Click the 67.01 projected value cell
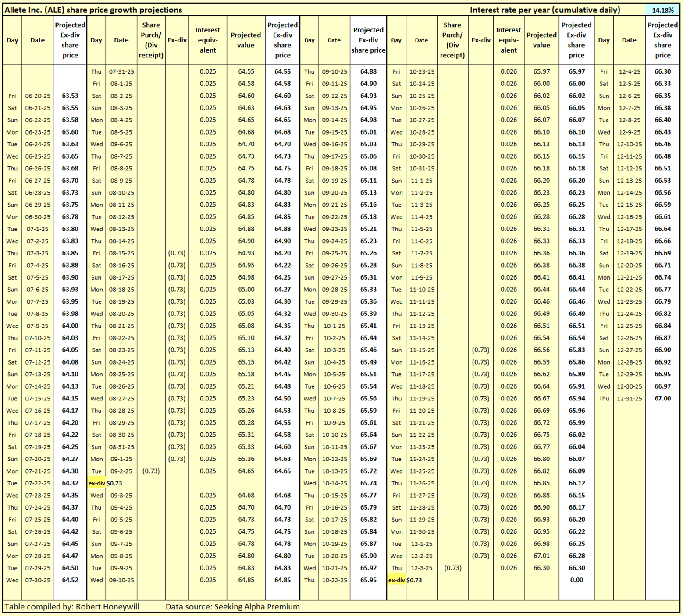Viewport: 683px width, 616px height. 541,556
